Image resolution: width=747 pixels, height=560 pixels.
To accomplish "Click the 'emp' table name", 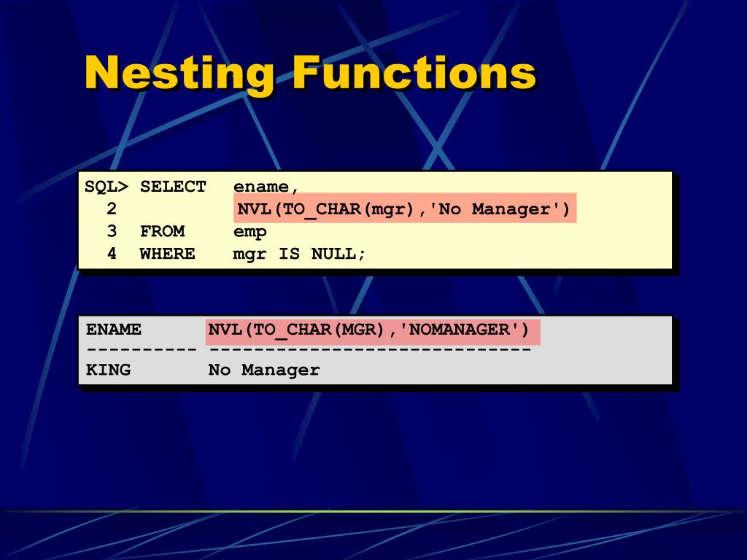I will [249, 232].
